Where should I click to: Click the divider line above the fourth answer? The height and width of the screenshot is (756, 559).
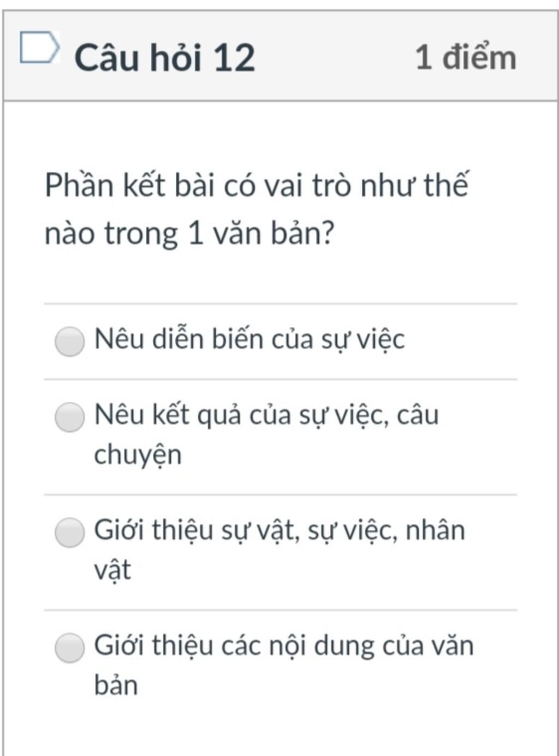(280, 610)
